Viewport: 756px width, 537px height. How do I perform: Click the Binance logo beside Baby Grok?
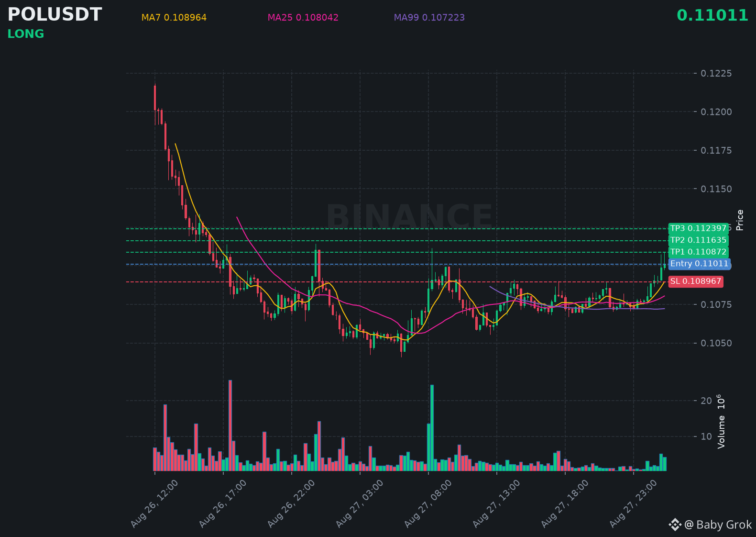tap(675, 525)
